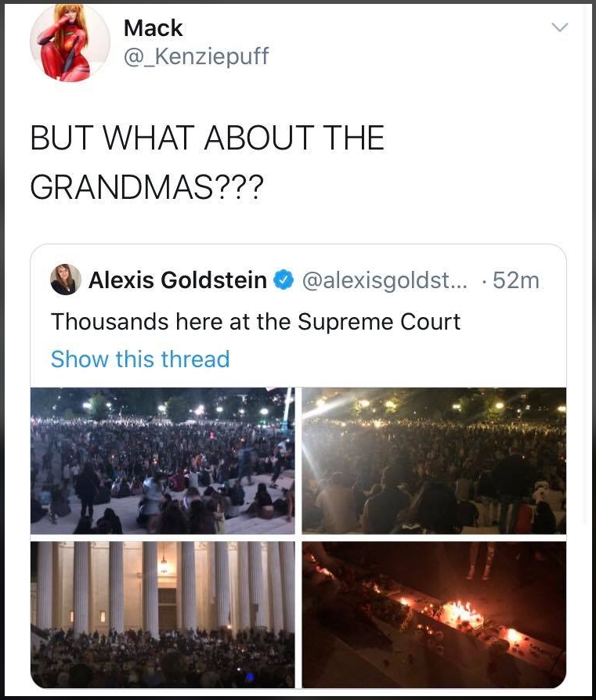Open the @_Kenziepuff handle

196,56
